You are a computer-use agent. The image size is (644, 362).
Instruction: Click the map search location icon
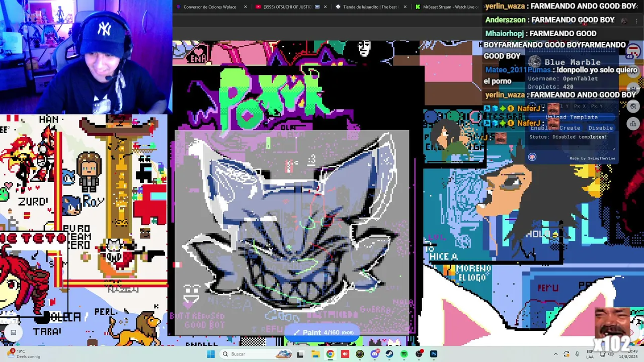click(x=633, y=106)
